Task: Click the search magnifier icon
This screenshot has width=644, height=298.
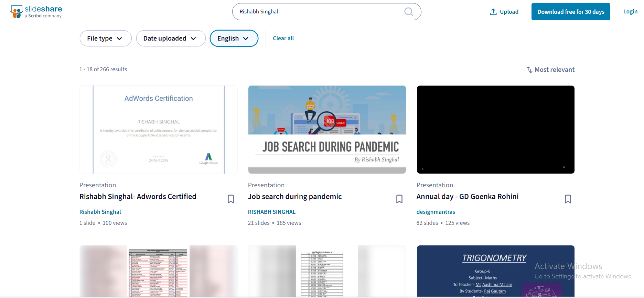Action: coord(408,12)
